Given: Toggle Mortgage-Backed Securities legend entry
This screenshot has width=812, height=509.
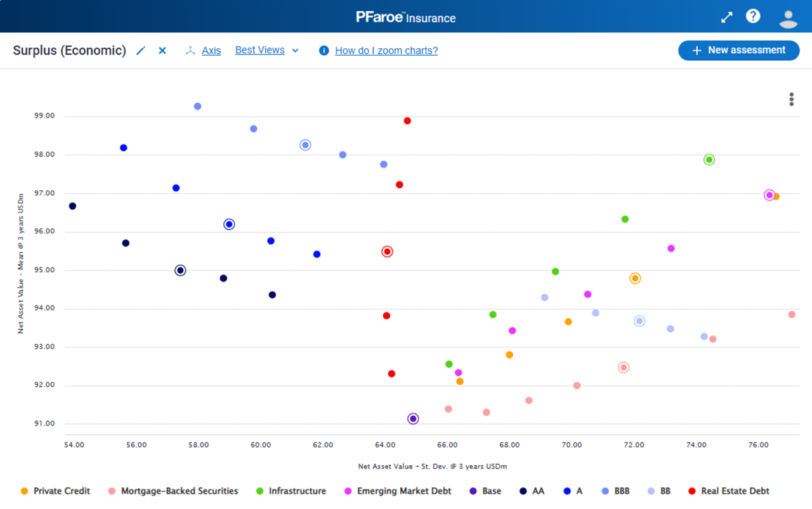Looking at the screenshot, I should 179,491.
